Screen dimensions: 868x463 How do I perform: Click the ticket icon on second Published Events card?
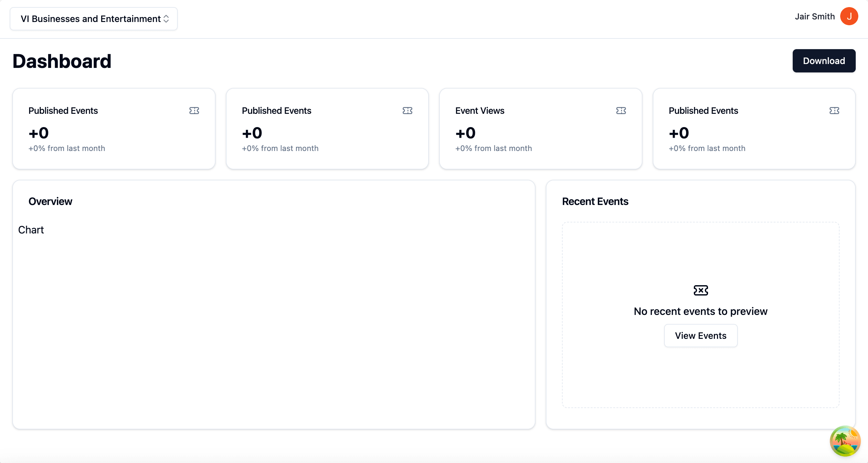[408, 111]
